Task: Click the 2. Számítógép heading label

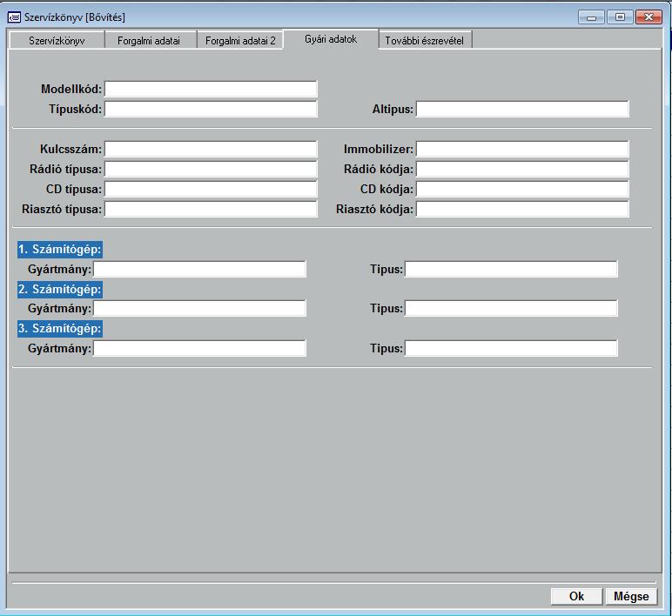Action: click(60, 289)
